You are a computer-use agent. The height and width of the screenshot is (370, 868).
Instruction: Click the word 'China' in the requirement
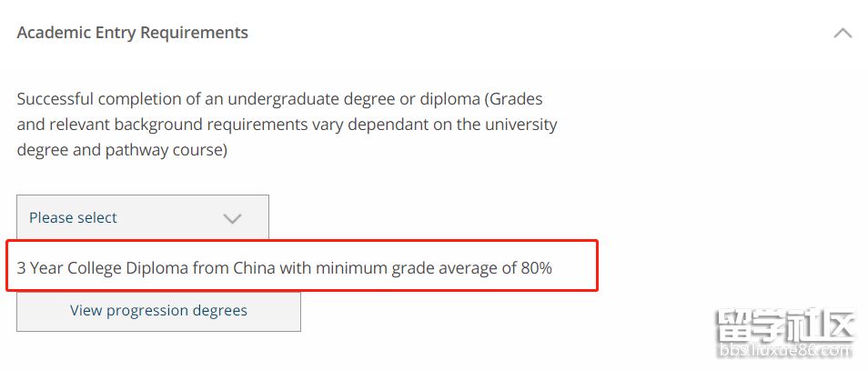point(254,268)
